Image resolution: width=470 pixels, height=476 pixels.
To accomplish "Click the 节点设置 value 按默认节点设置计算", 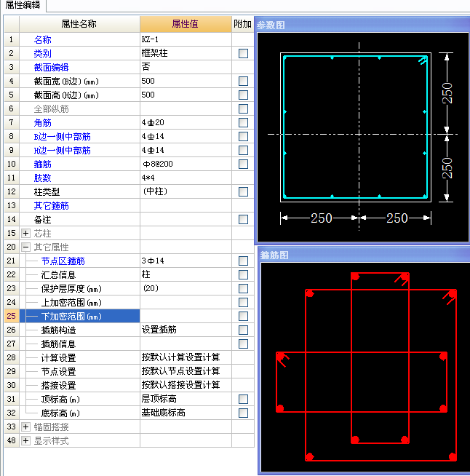I will [x=181, y=371].
